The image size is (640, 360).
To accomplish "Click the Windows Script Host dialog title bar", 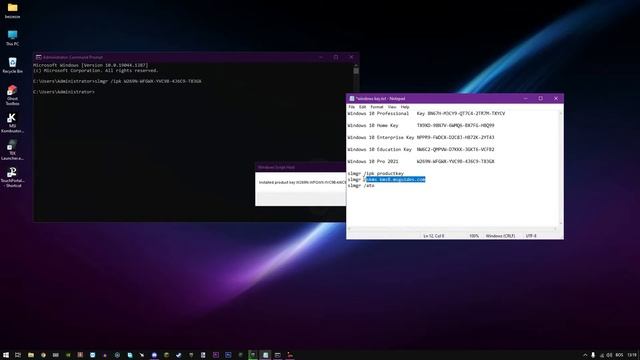I will [300, 167].
